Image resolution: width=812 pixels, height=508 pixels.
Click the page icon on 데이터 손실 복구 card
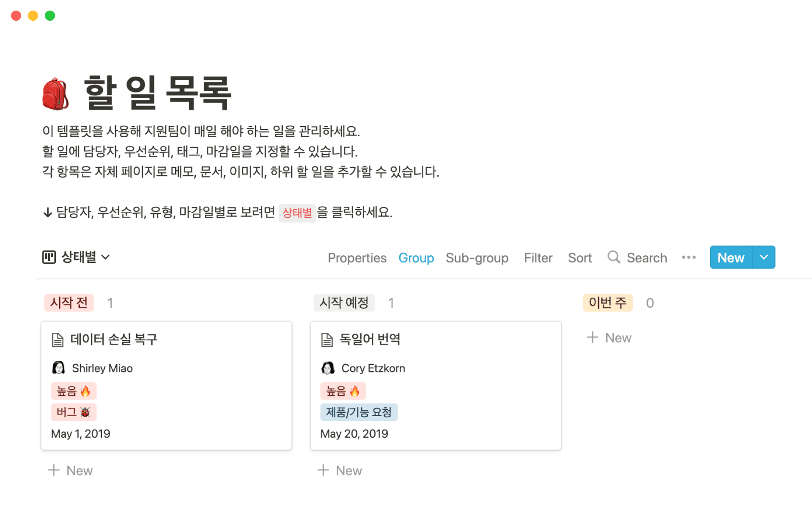[58, 339]
